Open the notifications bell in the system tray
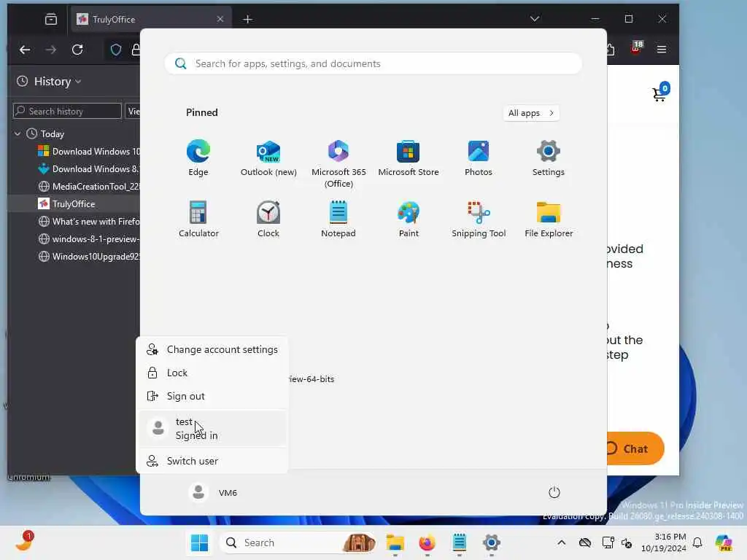The height and width of the screenshot is (560, 747). tap(697, 542)
